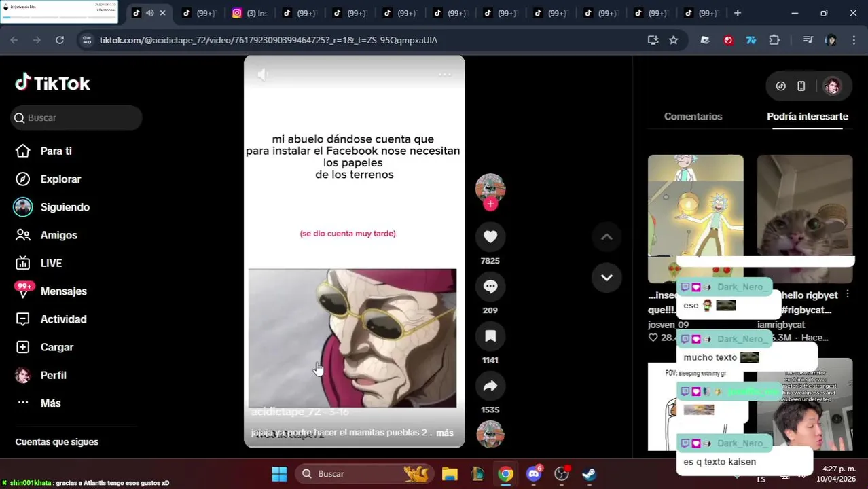Mute the active TikTok tab audio
The image size is (868, 489).
click(x=149, y=13)
